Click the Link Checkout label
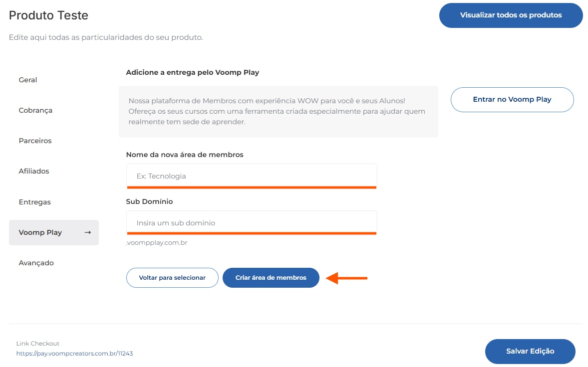 [38, 344]
